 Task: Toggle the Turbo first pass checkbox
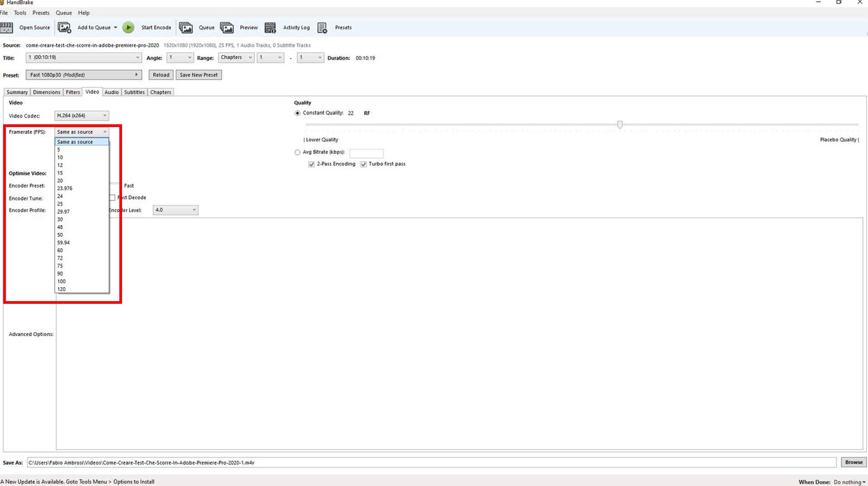363,164
